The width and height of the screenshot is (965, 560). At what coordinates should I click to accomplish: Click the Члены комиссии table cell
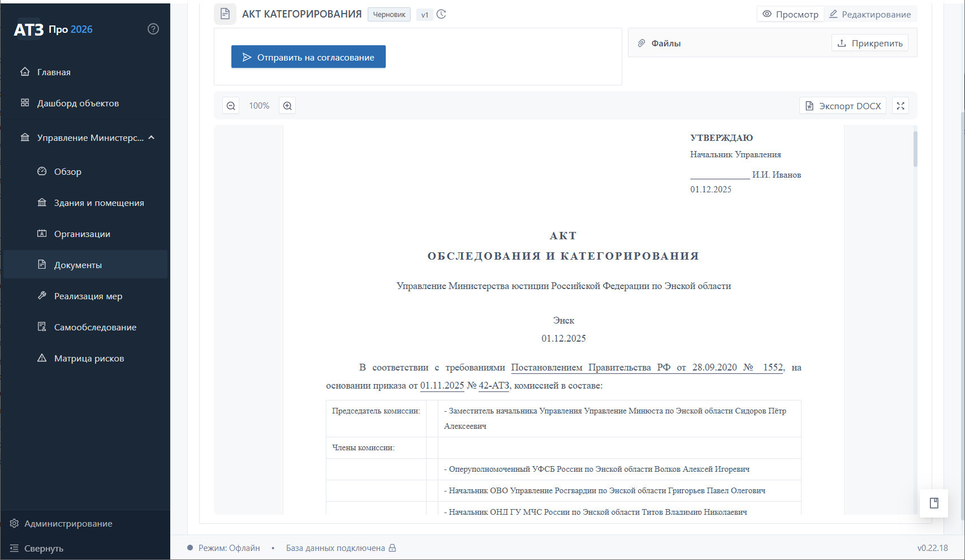click(376, 447)
